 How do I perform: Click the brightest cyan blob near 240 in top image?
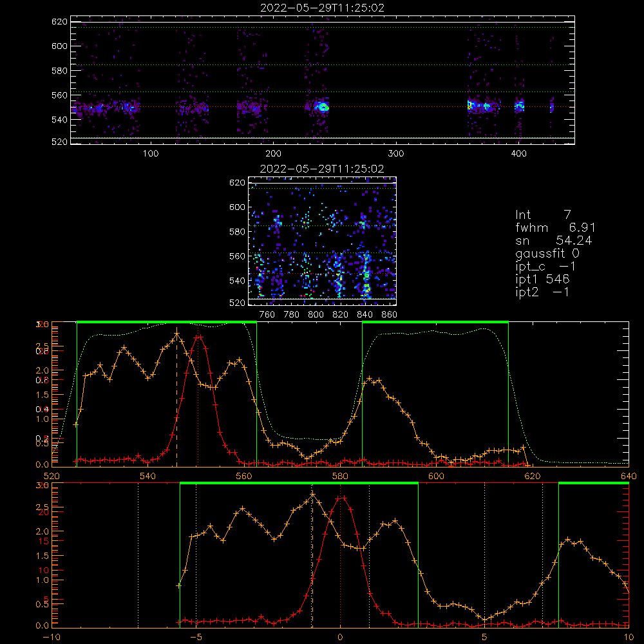pos(323,107)
